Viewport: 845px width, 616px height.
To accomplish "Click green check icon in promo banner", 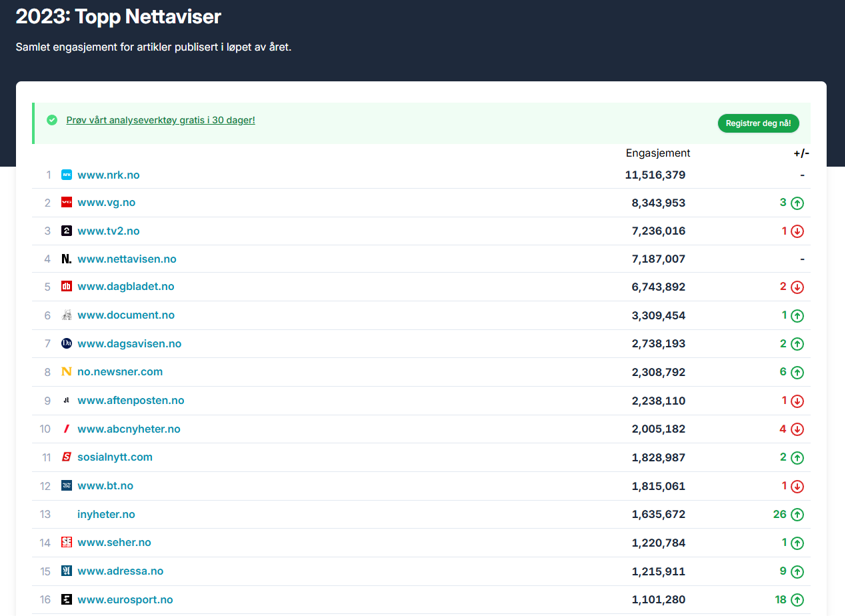I will coord(52,120).
